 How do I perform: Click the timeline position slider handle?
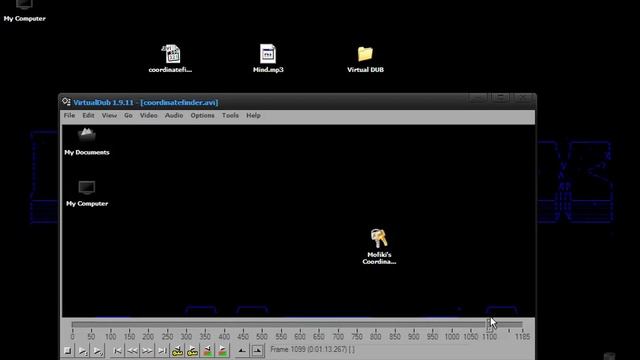click(x=489, y=325)
